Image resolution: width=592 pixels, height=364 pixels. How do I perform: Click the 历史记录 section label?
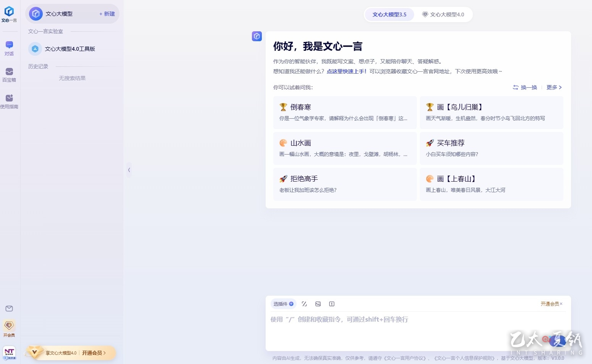38,66
